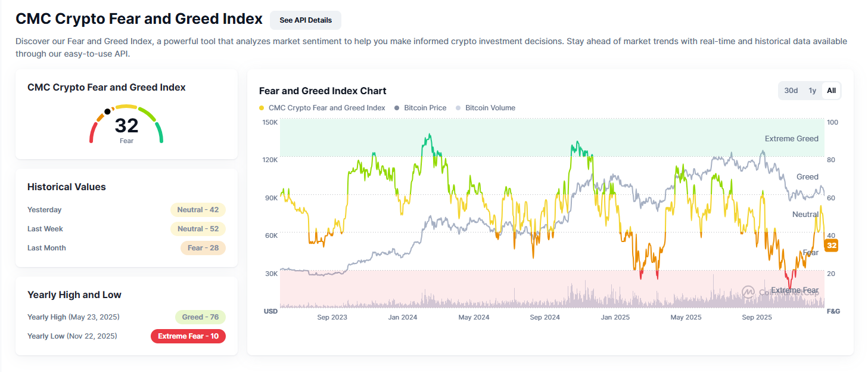This screenshot has width=868, height=372.
Task: Click the orange 32 marker on the right axis
Action: click(x=831, y=245)
